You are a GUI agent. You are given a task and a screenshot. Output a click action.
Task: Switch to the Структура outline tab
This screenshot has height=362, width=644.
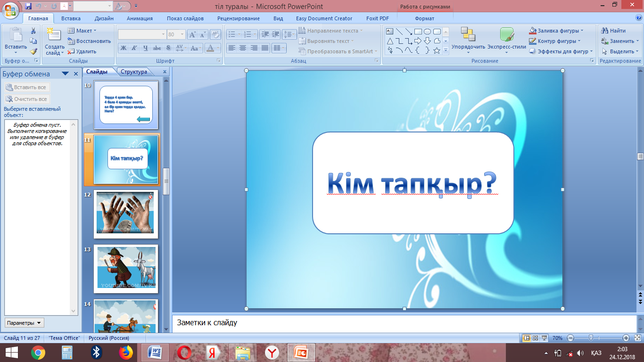[x=134, y=72]
